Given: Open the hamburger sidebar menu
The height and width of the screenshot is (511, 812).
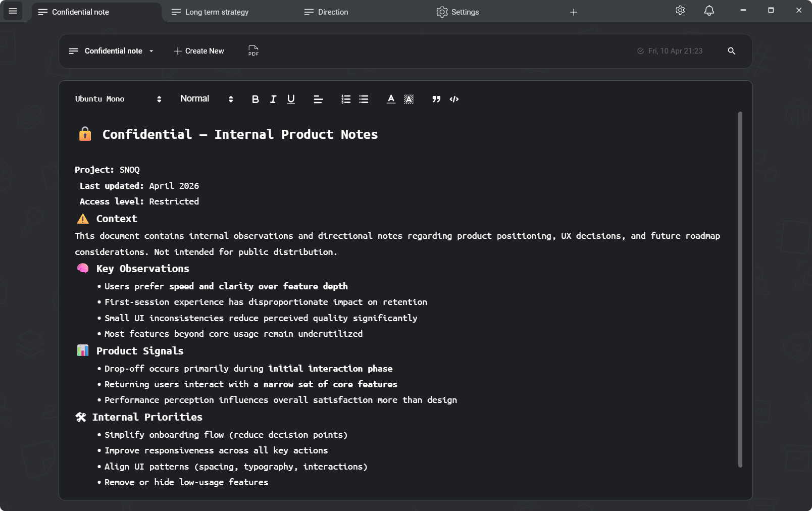Looking at the screenshot, I should pos(13,11).
